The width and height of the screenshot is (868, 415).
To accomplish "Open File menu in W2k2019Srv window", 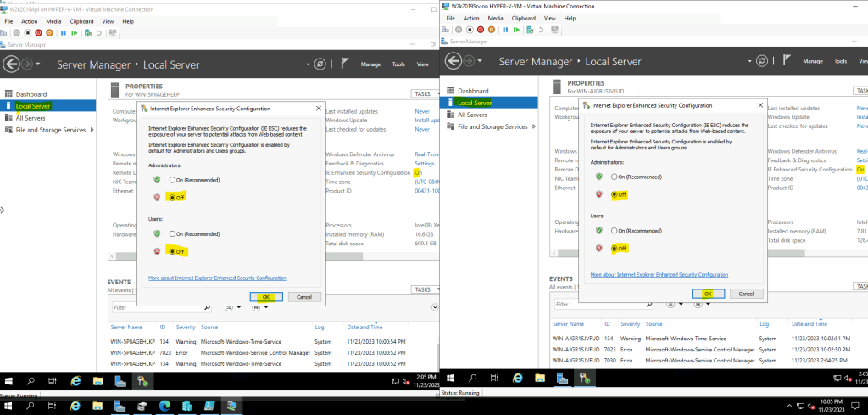I will (x=451, y=18).
